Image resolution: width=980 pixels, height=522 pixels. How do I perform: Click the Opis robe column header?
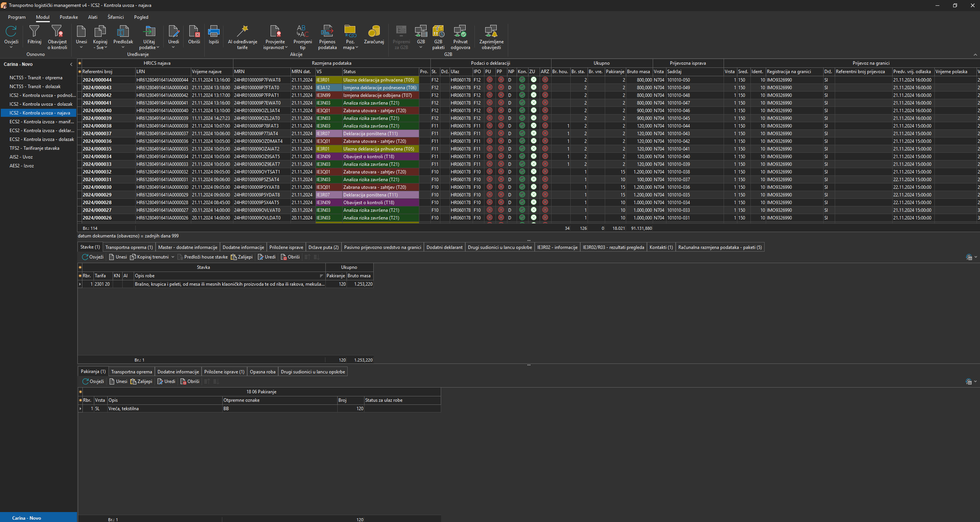[x=229, y=276]
